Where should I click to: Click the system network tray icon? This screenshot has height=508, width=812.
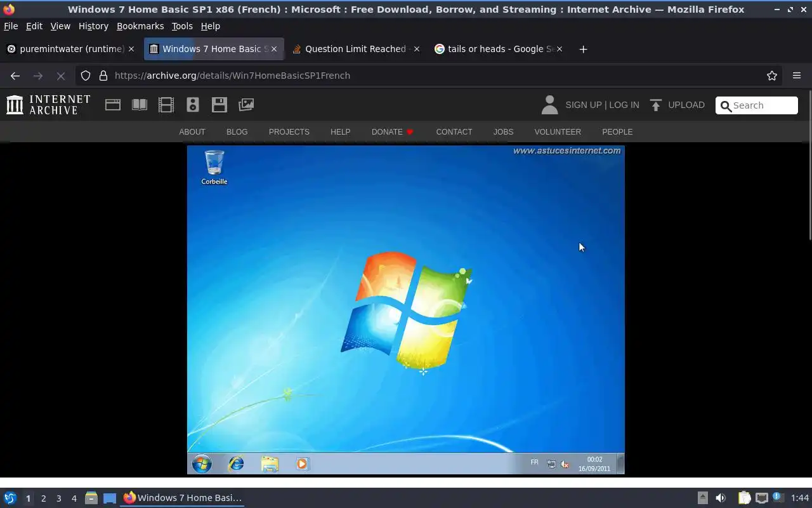pos(761,498)
